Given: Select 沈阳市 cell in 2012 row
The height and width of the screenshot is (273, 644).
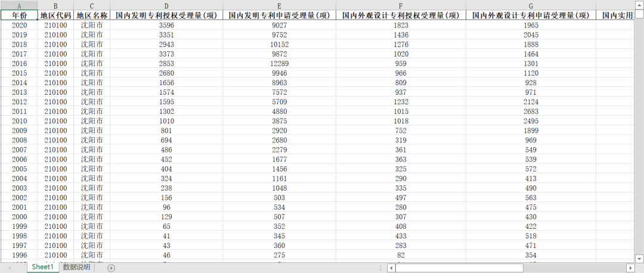Looking at the screenshot, I should [x=92, y=102].
